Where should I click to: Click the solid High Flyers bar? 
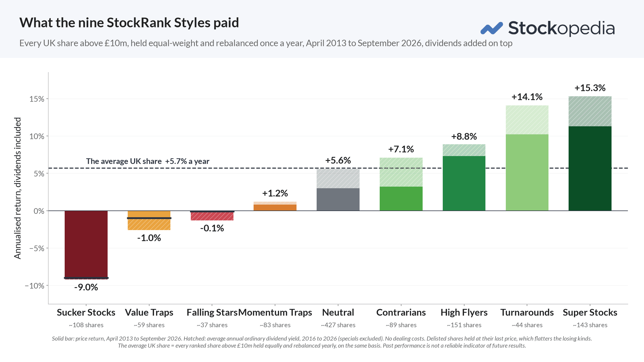(464, 183)
